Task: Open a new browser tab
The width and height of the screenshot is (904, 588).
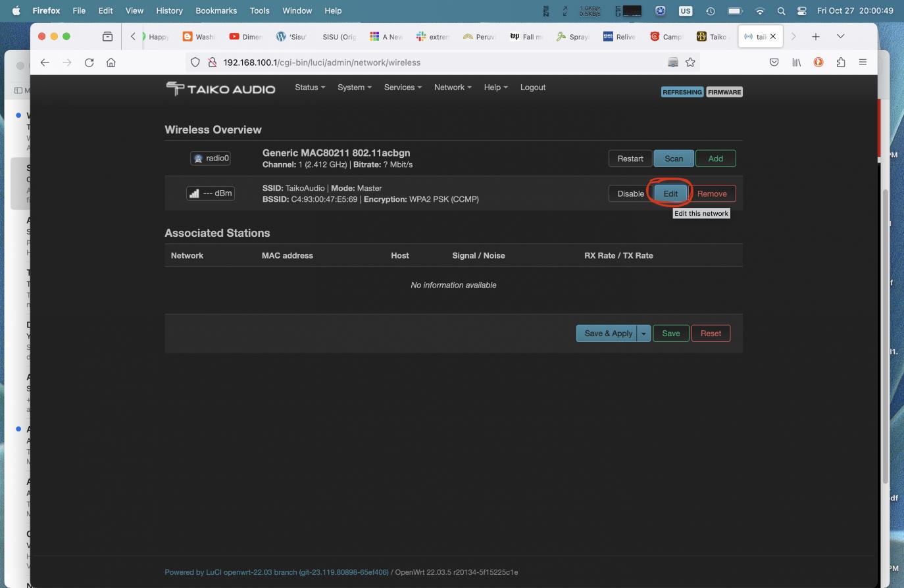Action: (815, 37)
